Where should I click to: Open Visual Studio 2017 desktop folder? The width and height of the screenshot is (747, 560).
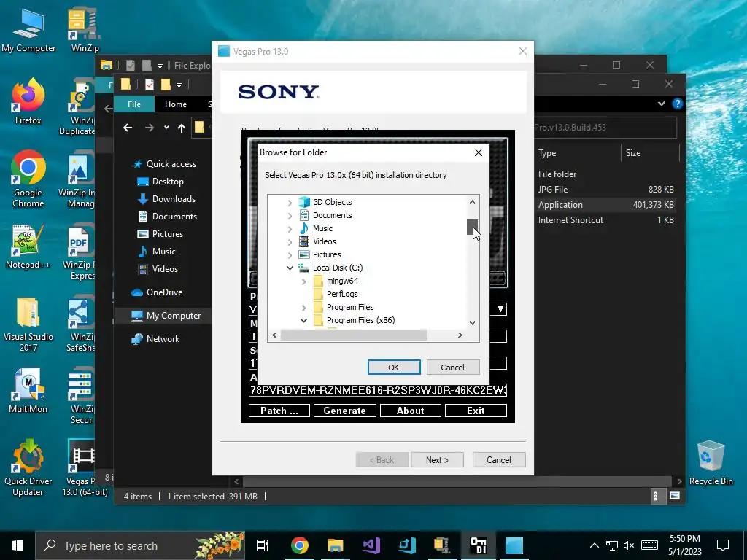click(x=28, y=324)
